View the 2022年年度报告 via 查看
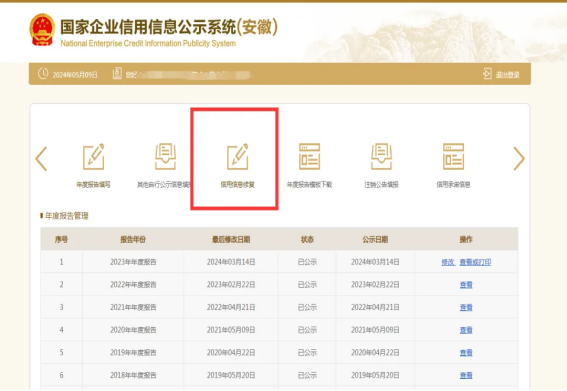The height and width of the screenshot is (391, 567). pyautogui.click(x=466, y=285)
